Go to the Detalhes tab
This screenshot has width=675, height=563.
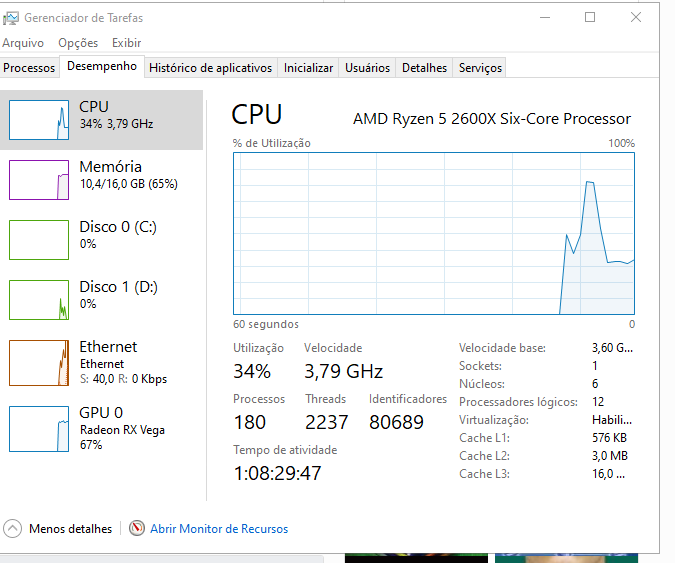pyautogui.click(x=424, y=68)
